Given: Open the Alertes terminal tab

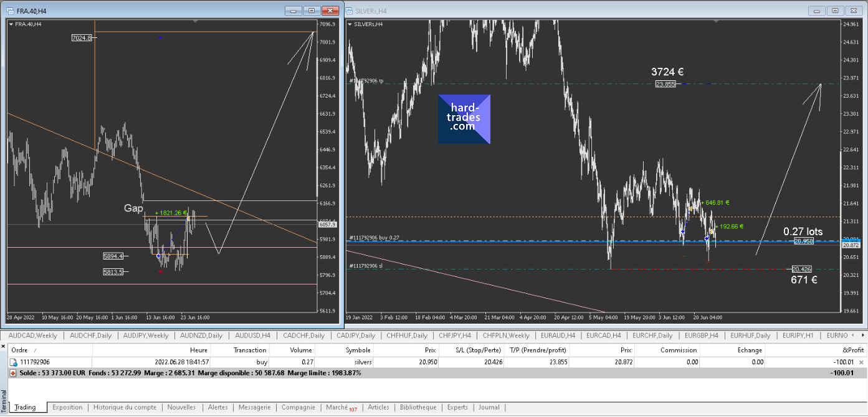Looking at the screenshot, I should pos(217,407).
